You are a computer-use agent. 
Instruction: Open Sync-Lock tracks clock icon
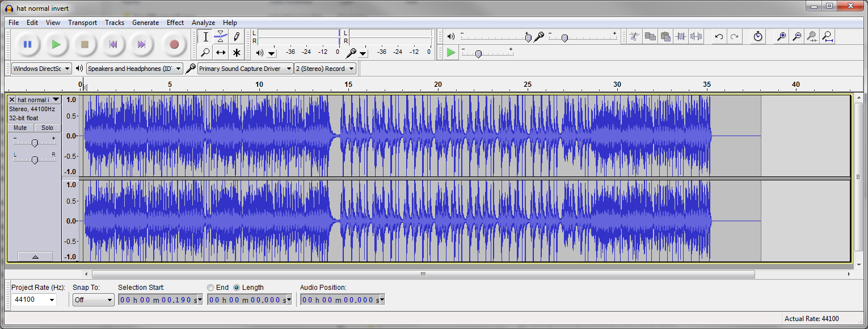pyautogui.click(x=758, y=36)
